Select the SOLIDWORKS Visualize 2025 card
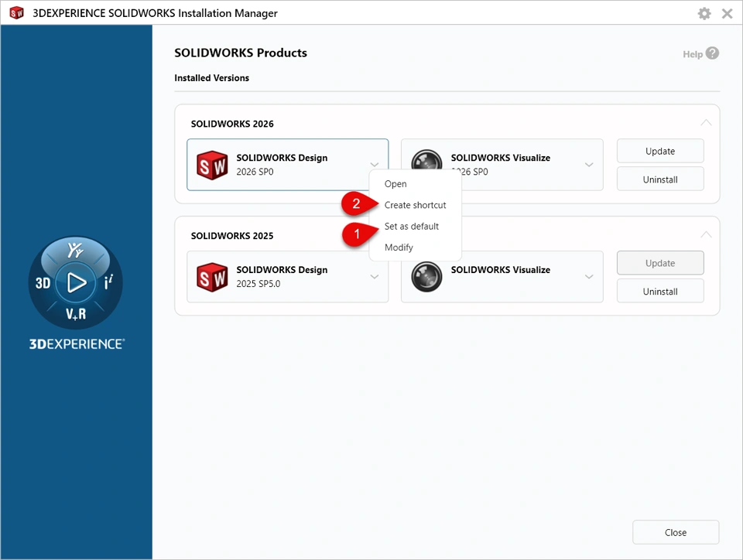This screenshot has height=560, width=743. click(x=502, y=277)
